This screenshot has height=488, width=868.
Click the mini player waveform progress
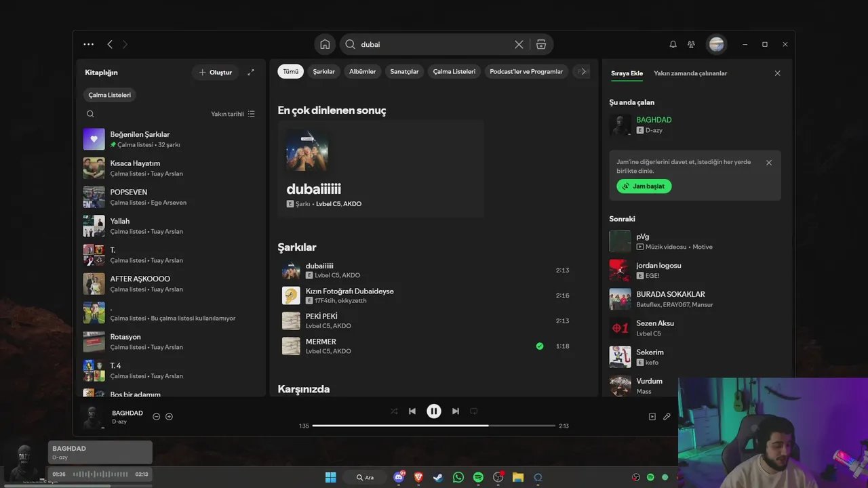100,474
